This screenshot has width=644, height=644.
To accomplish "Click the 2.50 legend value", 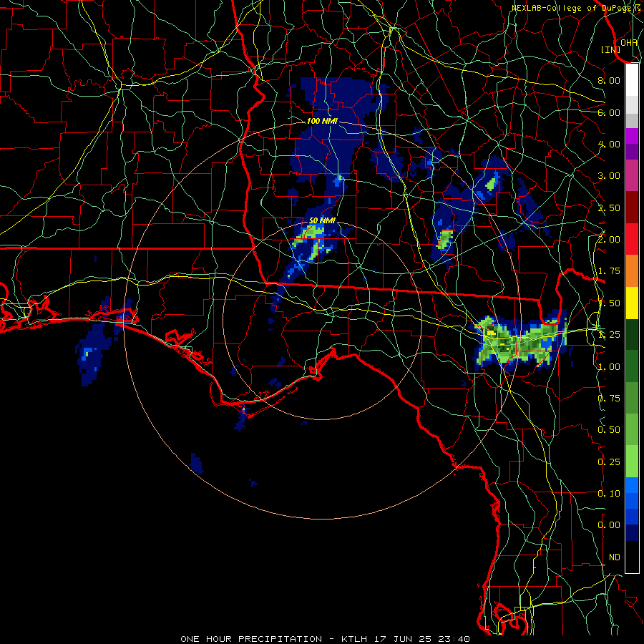I will (609, 208).
